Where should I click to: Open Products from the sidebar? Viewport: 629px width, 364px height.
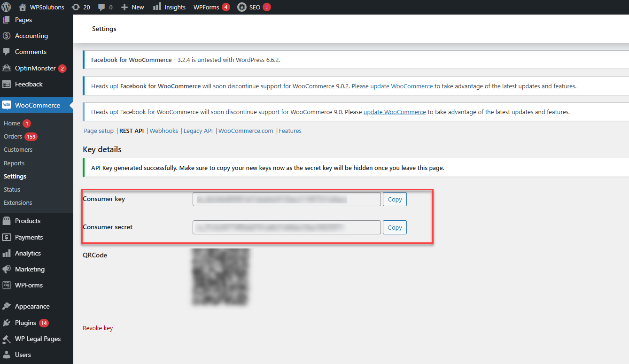click(27, 221)
